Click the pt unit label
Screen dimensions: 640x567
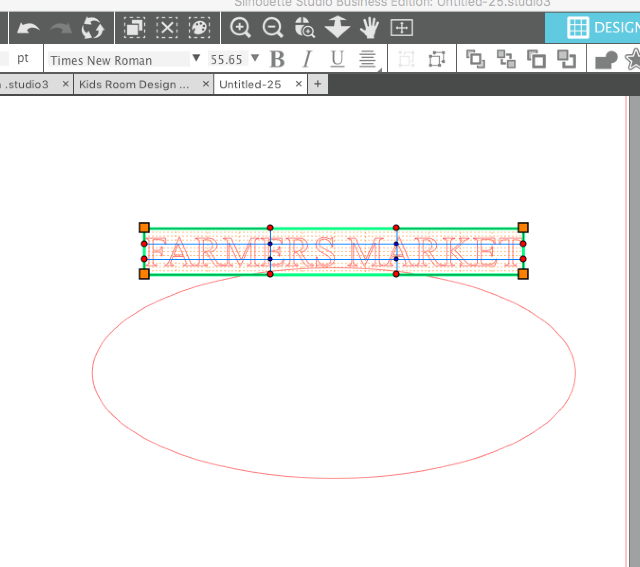[23, 58]
